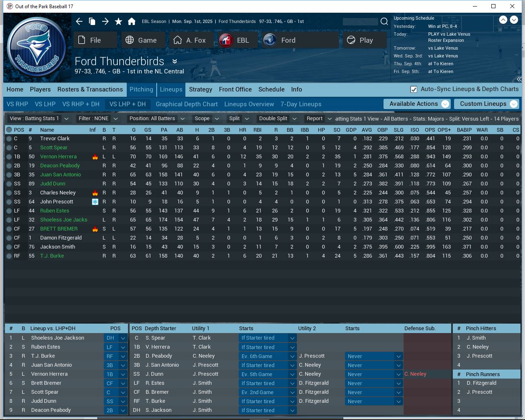Open player link BRETT BREMER

[59, 229]
